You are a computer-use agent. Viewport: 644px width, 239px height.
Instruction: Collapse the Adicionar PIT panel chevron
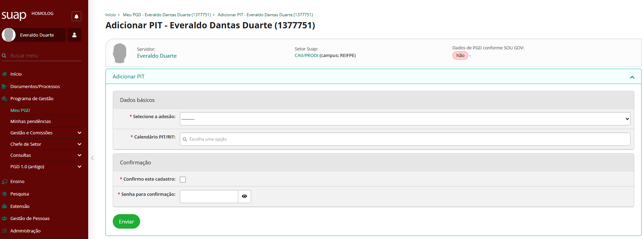click(632, 77)
